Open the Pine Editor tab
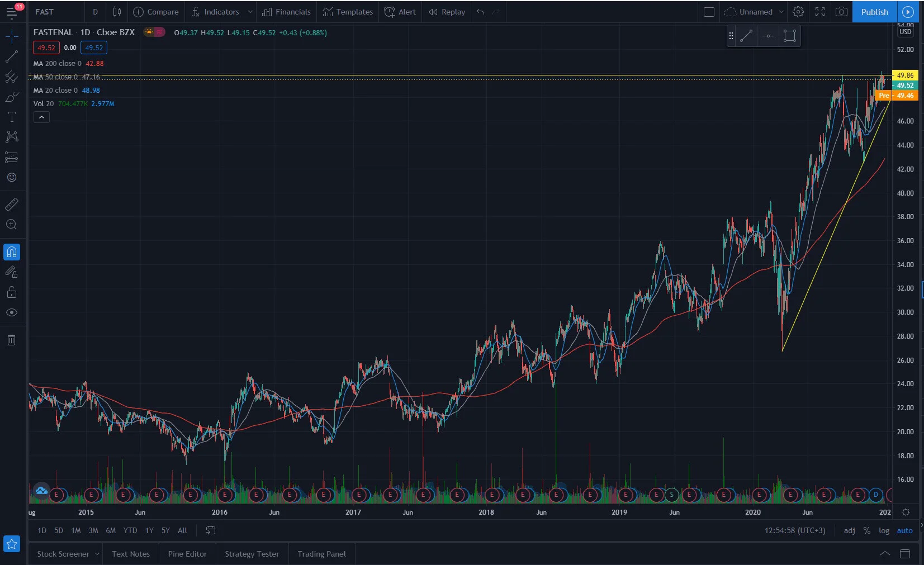Viewport: 924px width, 565px height. pyautogui.click(x=187, y=554)
